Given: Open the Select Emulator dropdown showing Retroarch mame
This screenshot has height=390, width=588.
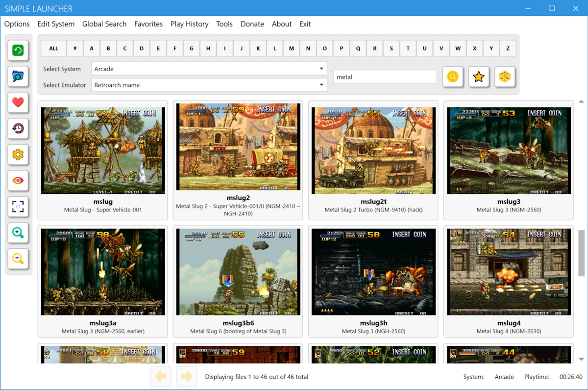Looking at the screenshot, I should 210,85.
